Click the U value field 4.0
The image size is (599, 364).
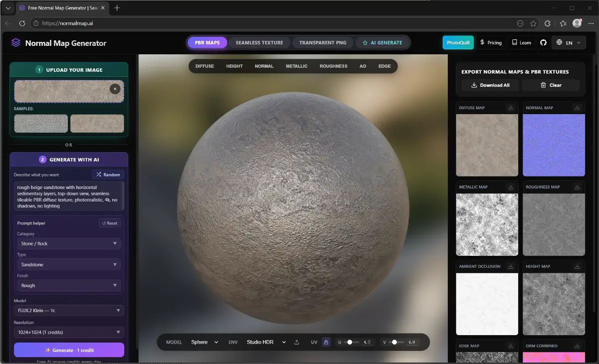367,342
